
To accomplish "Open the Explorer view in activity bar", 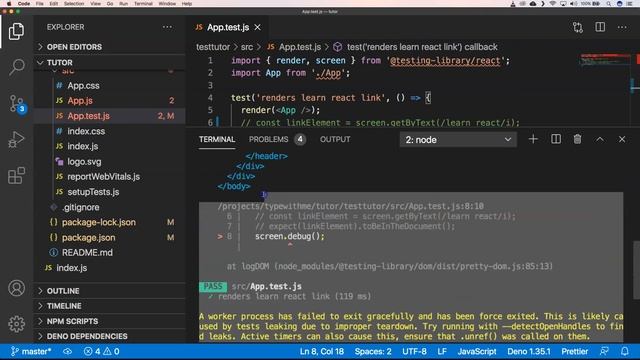I will pyautogui.click(x=16, y=31).
